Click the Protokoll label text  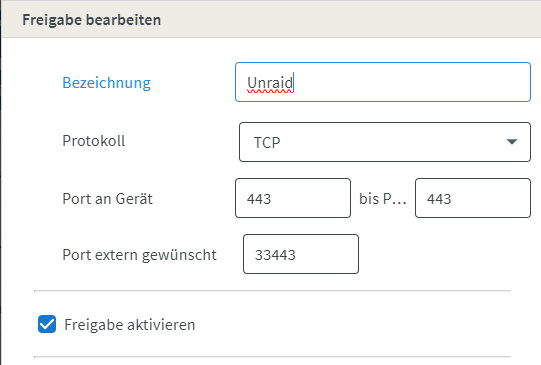point(94,141)
